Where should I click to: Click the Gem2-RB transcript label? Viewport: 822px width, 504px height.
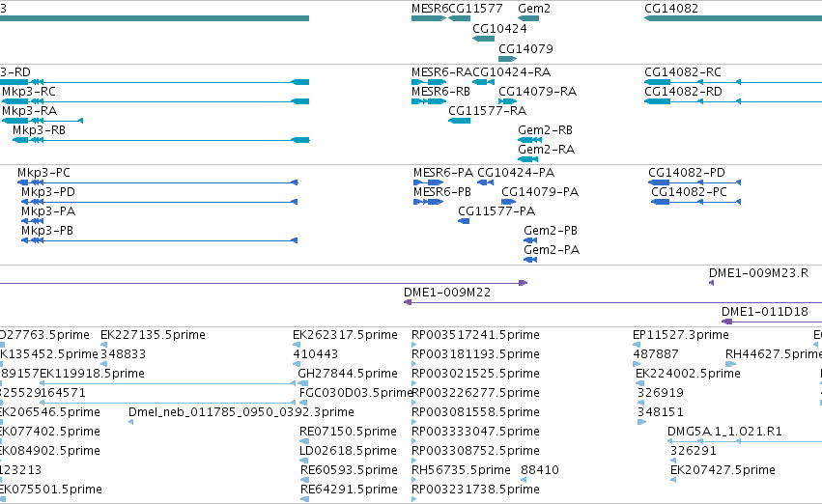(545, 130)
